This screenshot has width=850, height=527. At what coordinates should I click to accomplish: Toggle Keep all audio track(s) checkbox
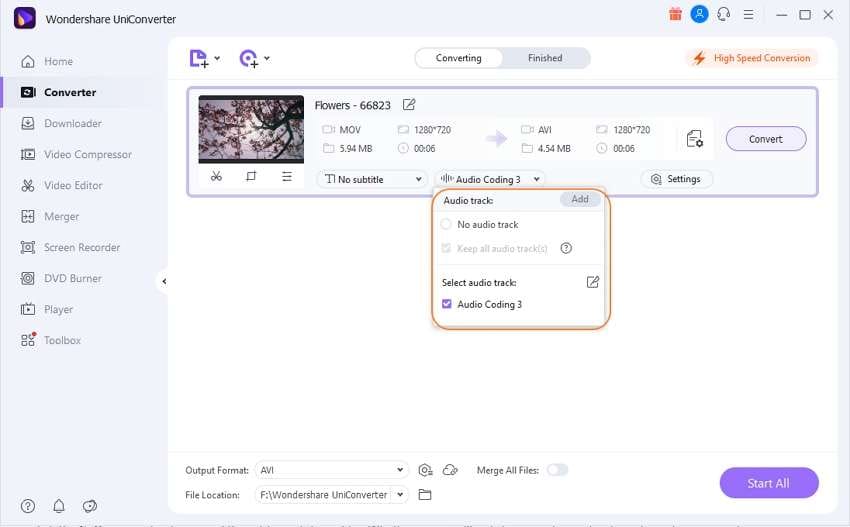coord(446,248)
